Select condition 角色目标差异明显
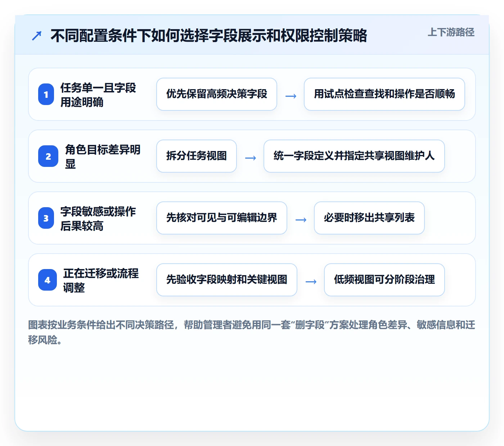The image size is (504, 446). (x=103, y=156)
